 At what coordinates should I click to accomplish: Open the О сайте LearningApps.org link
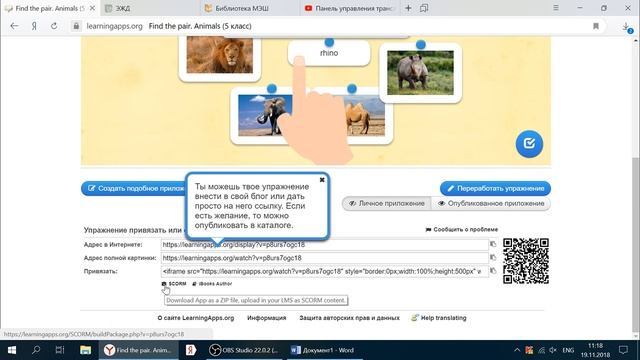point(196,318)
